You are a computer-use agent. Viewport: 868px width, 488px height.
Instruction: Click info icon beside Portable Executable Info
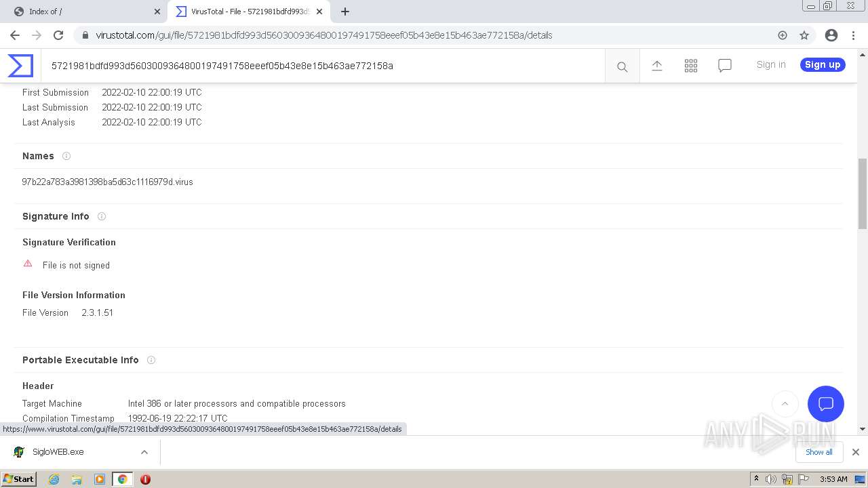click(x=151, y=360)
